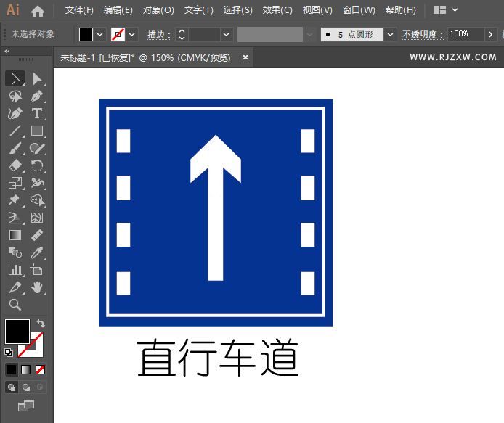Open the workspace switcher dropdown
This screenshot has height=423, width=504.
[445, 10]
